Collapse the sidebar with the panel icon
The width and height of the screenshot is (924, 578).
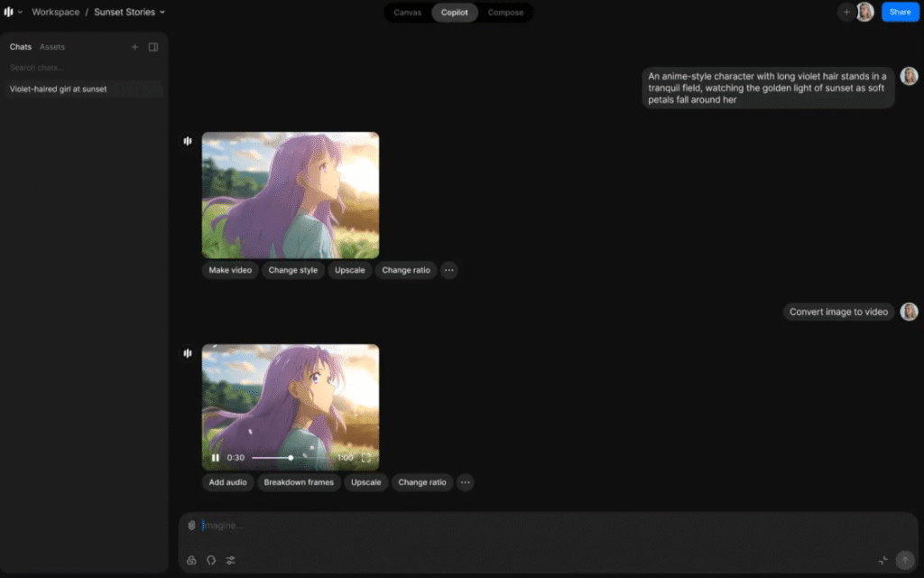pyautogui.click(x=153, y=46)
